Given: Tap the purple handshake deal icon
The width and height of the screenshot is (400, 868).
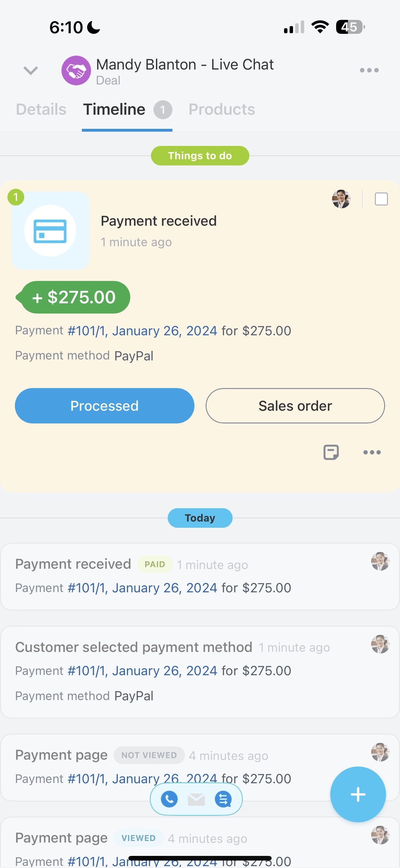Looking at the screenshot, I should tap(76, 70).
